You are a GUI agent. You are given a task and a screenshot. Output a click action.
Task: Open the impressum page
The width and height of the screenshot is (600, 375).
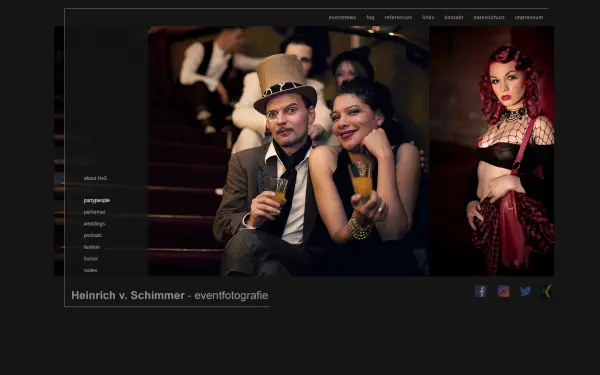pyautogui.click(x=528, y=17)
